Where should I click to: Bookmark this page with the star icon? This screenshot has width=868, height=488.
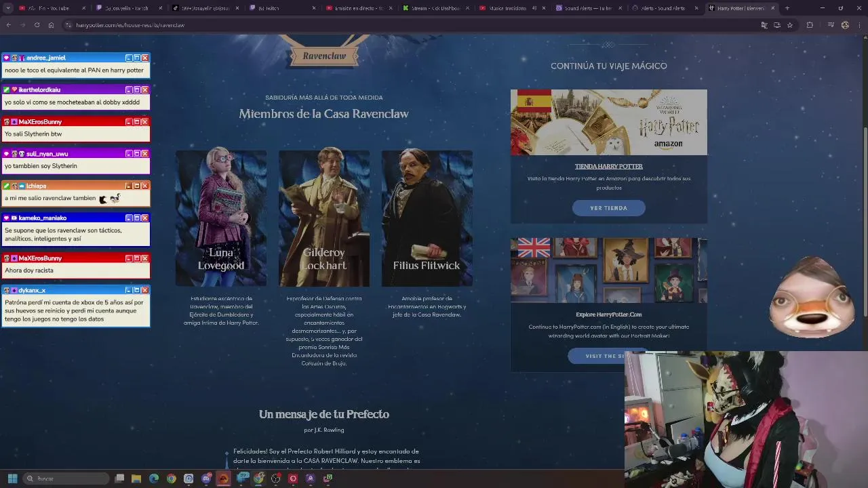click(x=790, y=25)
